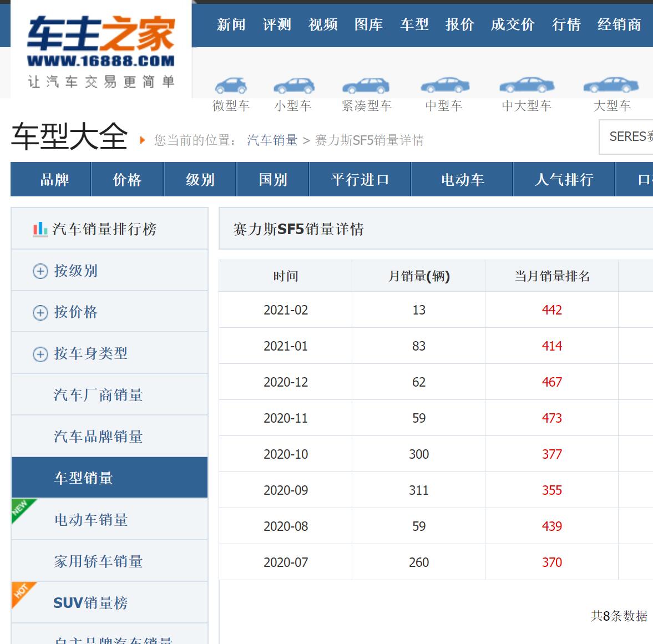Expand the 按级别 plus icon
Screen dimensions: 653x644
41,271
